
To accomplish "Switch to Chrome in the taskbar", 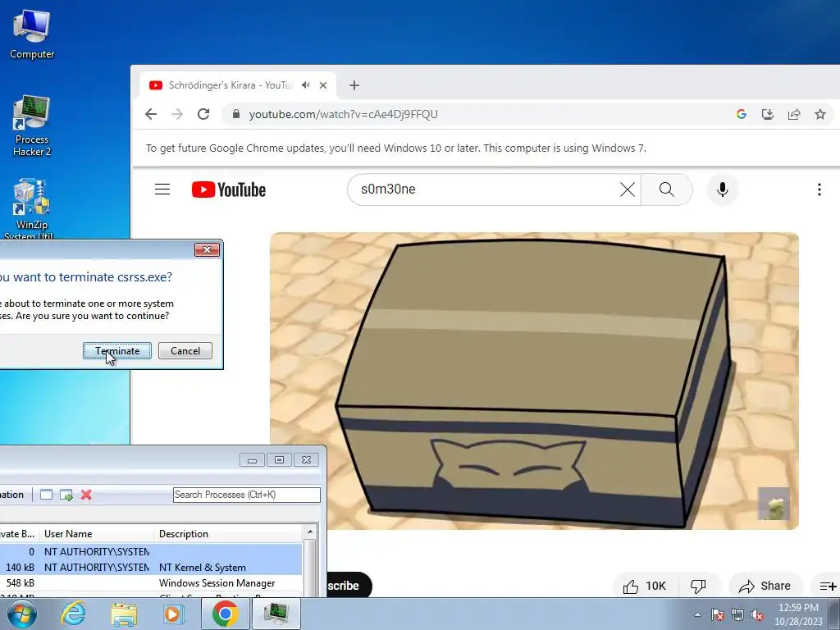I will (225, 614).
